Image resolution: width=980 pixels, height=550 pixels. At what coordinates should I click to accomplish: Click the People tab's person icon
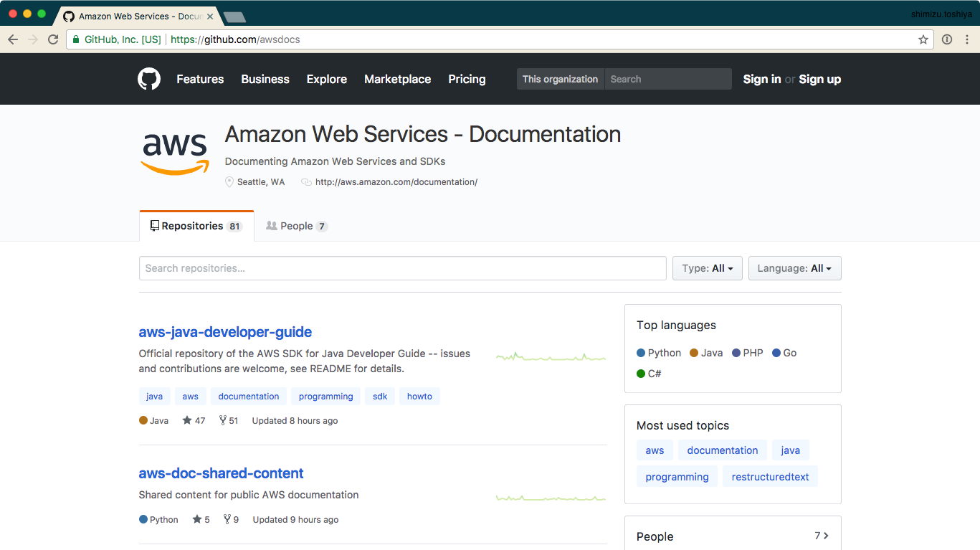click(x=272, y=225)
